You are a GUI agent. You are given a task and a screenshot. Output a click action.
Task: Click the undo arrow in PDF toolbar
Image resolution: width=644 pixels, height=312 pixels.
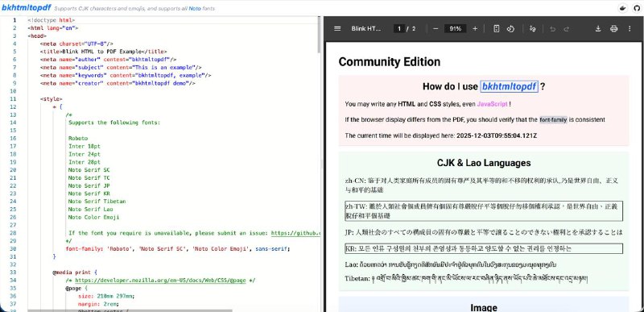pyautogui.click(x=552, y=29)
